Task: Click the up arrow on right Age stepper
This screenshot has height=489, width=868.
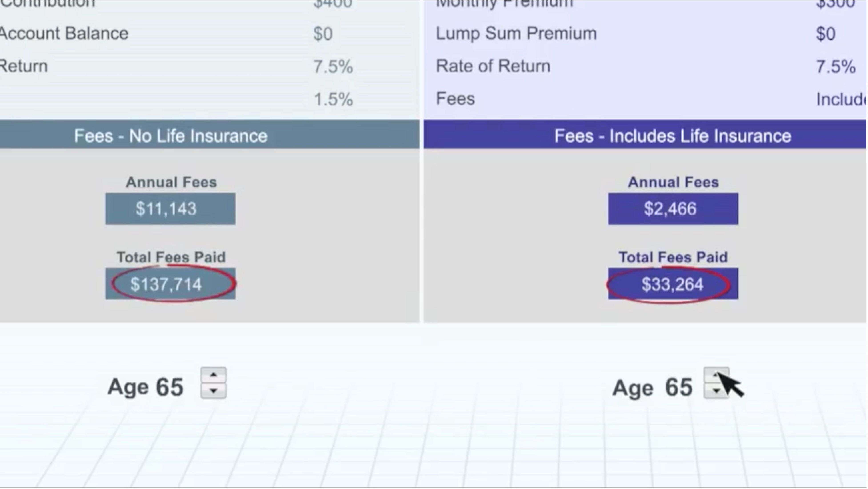Action: pos(716,375)
